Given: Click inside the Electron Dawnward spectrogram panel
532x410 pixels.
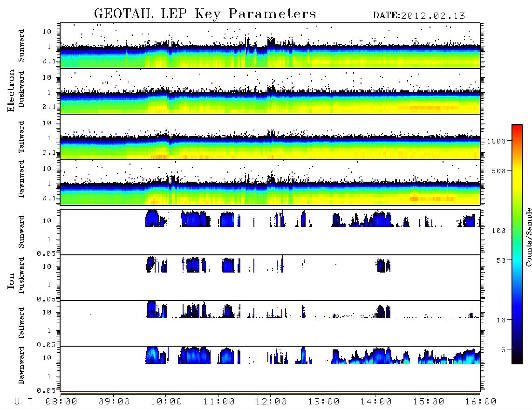Looking at the screenshot, I should click(x=270, y=183).
